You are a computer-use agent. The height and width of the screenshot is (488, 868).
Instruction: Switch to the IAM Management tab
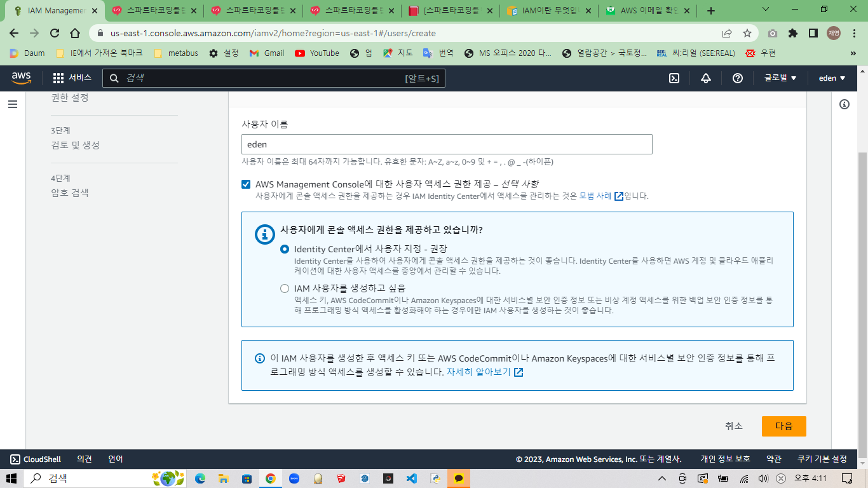point(55,10)
